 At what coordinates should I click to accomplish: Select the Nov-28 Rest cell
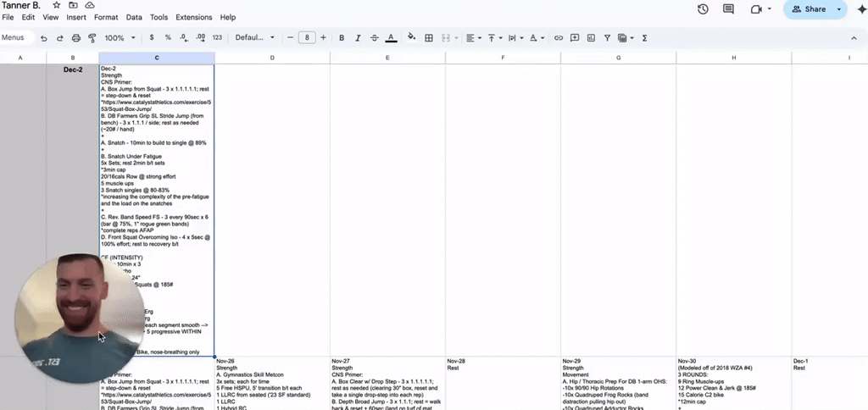503,384
